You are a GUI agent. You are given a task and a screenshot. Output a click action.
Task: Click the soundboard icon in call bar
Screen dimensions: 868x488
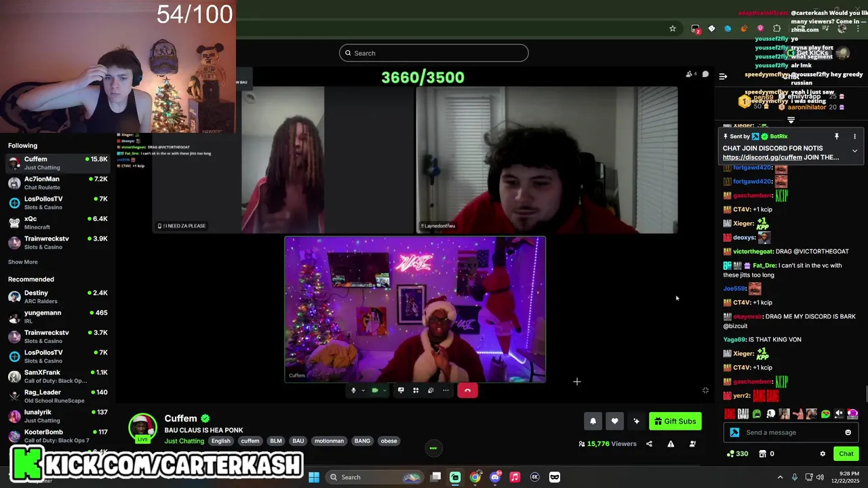coord(431,390)
